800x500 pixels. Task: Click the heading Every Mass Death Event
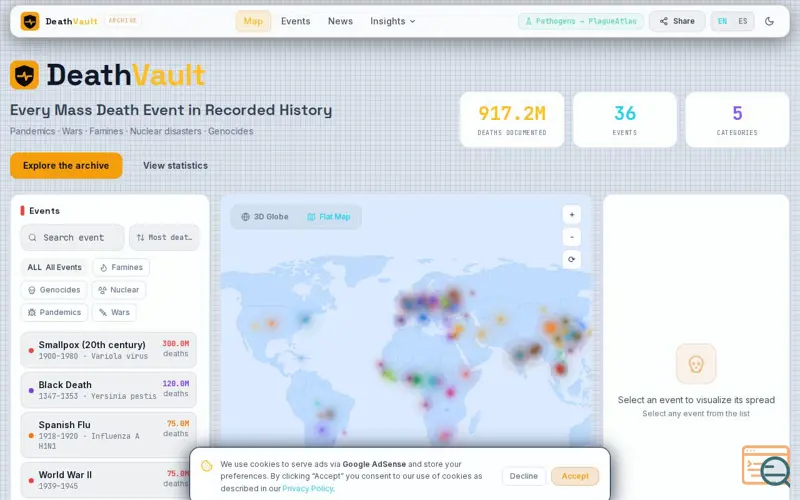point(171,110)
